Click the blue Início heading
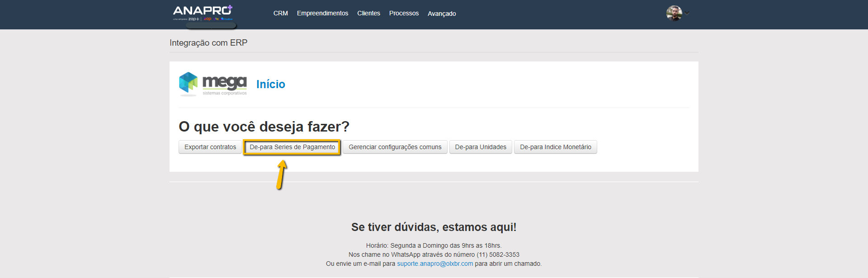This screenshot has height=278, width=868. point(270,84)
